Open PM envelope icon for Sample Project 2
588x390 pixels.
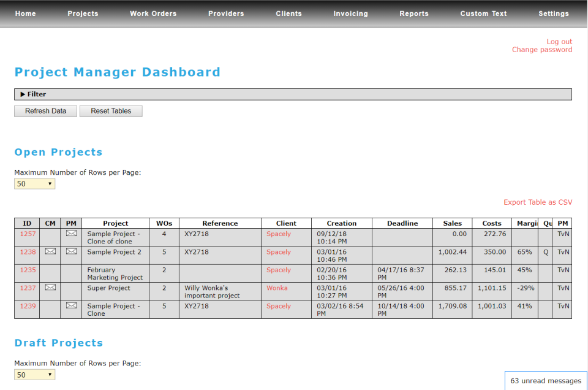coord(70,251)
